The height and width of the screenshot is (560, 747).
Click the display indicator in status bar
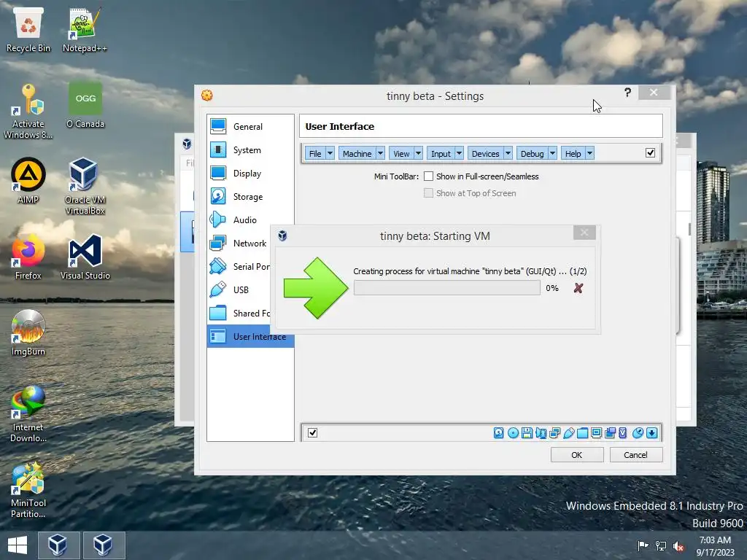(596, 433)
